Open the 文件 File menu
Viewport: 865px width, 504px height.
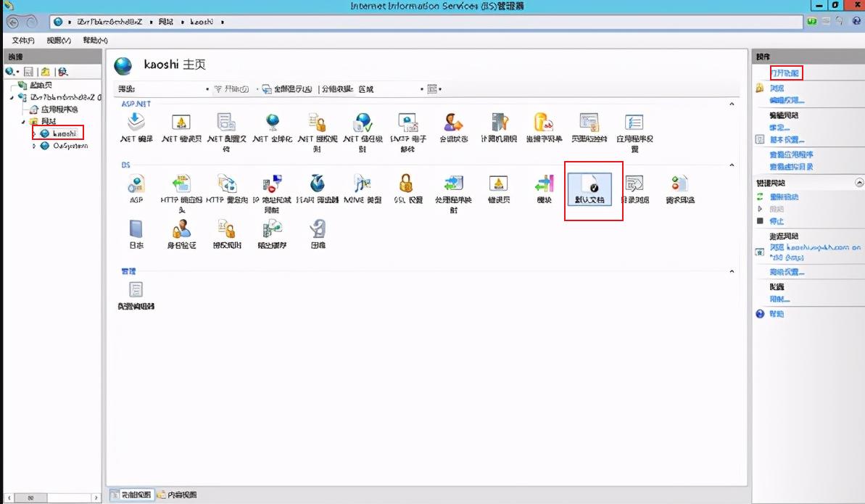(x=23, y=41)
